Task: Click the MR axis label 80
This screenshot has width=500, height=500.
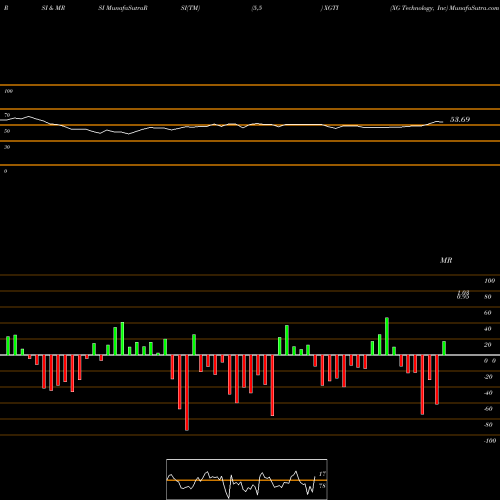Action: (488, 297)
